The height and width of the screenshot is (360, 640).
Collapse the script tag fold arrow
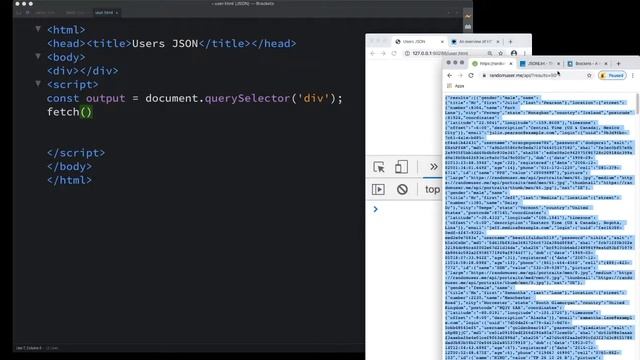[x=38, y=84]
